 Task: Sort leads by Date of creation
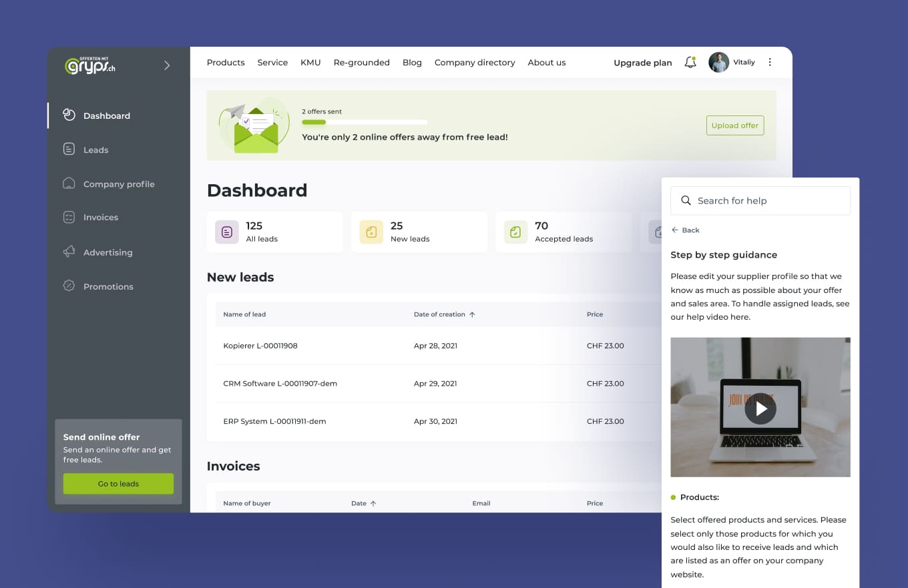tap(472, 314)
